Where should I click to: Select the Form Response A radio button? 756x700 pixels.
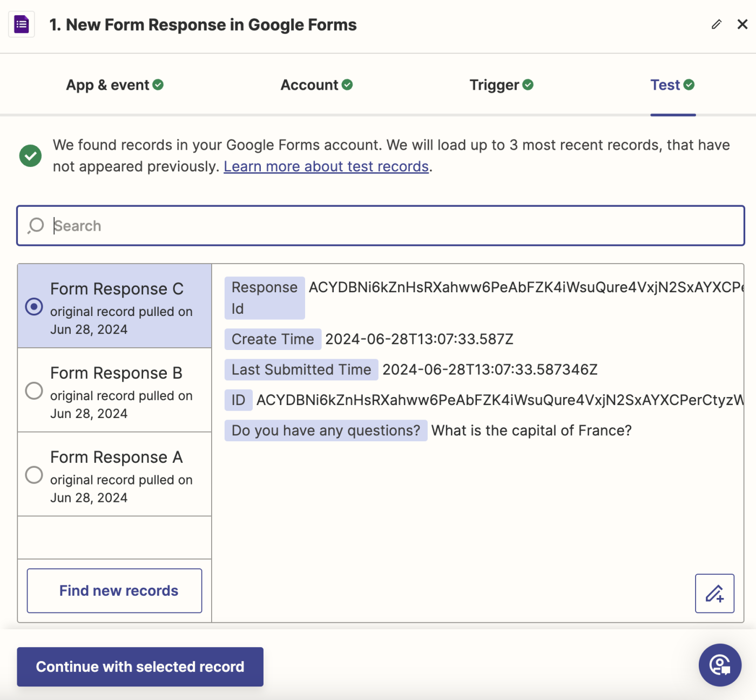point(34,475)
